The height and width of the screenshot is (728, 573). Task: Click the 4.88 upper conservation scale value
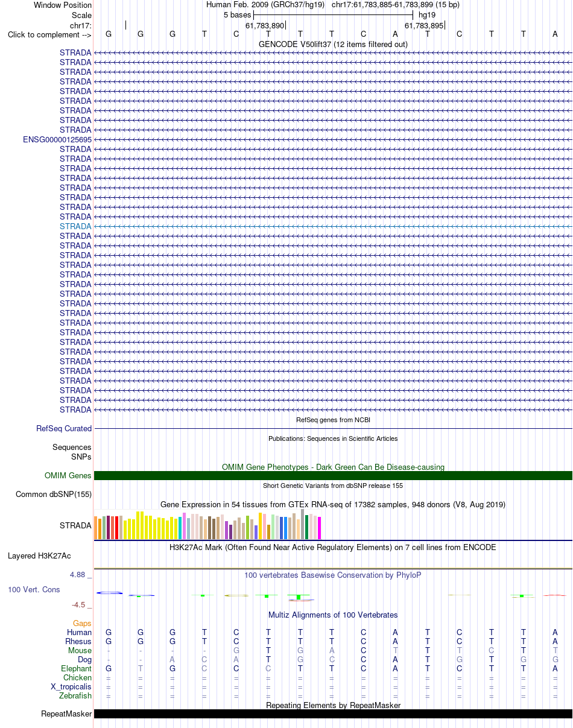tap(77, 575)
